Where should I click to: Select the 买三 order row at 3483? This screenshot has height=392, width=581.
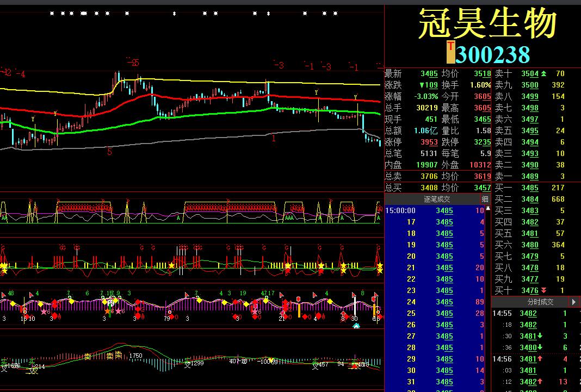click(x=530, y=210)
